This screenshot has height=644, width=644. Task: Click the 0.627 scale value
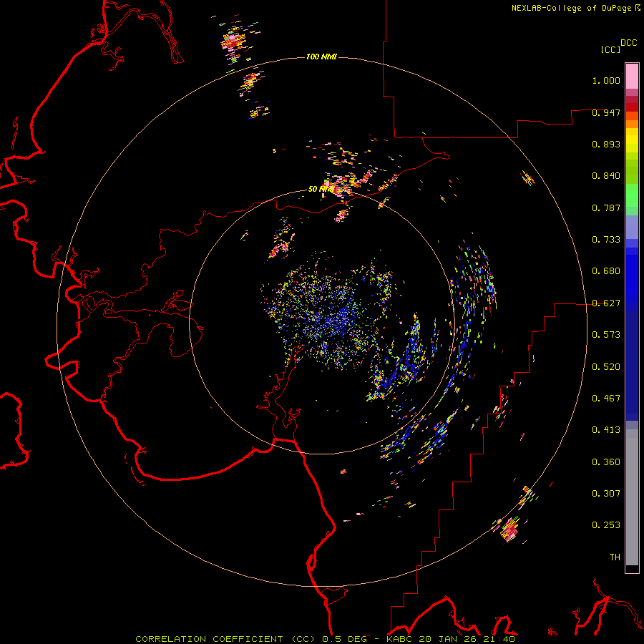click(x=606, y=303)
